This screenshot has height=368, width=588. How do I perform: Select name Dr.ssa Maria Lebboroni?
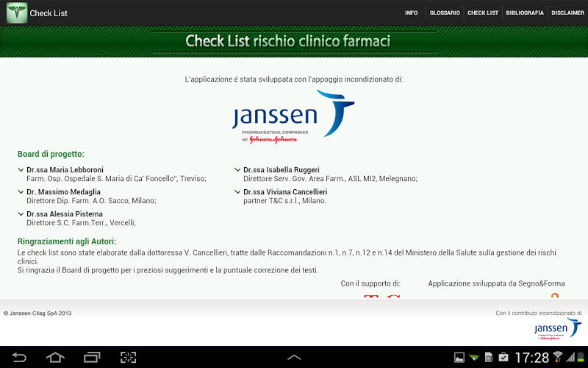tap(65, 170)
